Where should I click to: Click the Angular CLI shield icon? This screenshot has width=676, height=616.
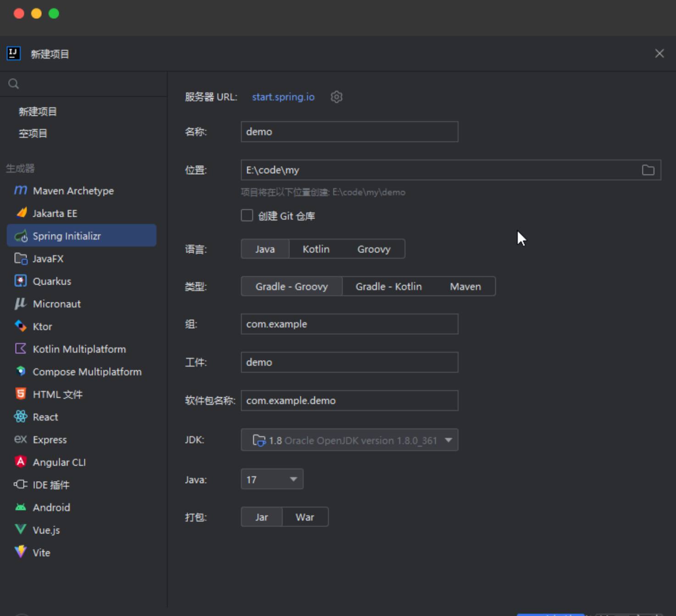click(21, 462)
